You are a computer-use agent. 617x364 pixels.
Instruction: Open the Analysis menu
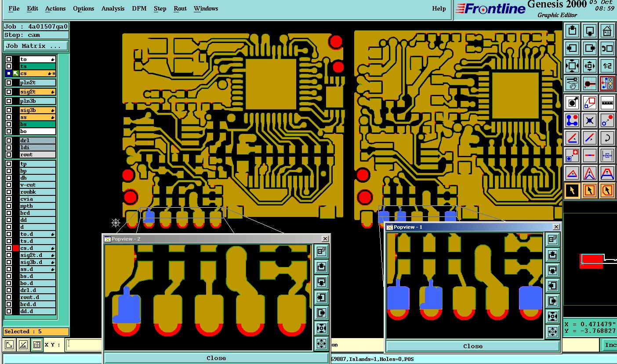click(113, 8)
